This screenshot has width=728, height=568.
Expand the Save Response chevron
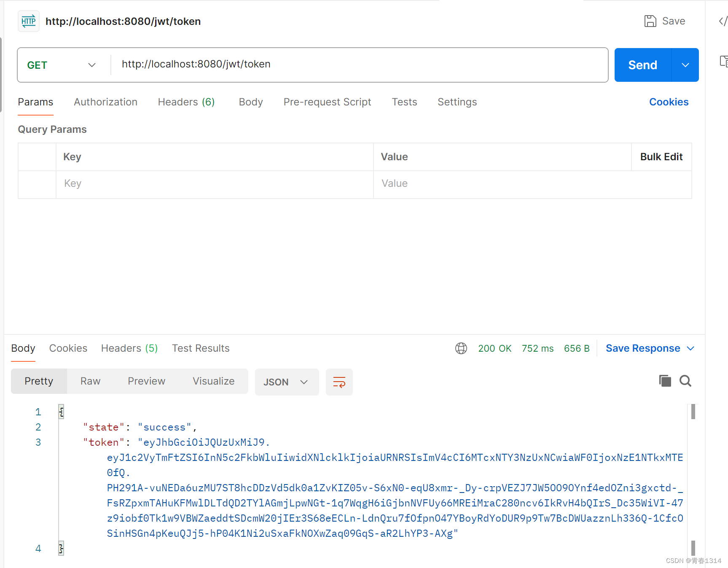coord(690,348)
